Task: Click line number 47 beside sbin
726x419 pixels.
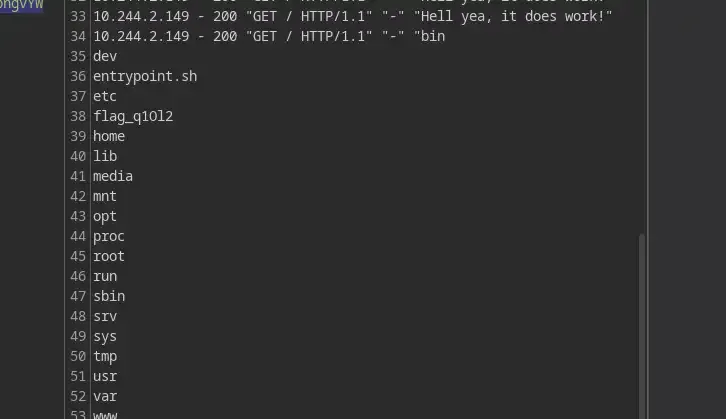Action: tap(78, 296)
